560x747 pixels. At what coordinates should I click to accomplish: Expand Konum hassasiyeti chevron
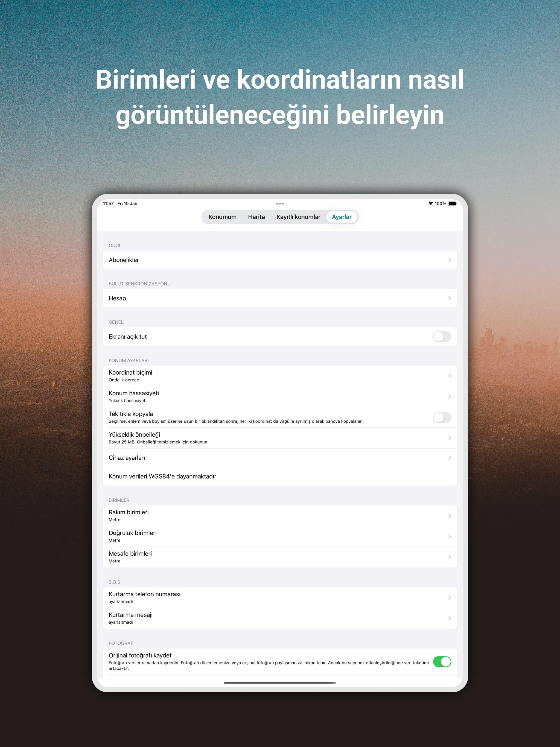449,396
